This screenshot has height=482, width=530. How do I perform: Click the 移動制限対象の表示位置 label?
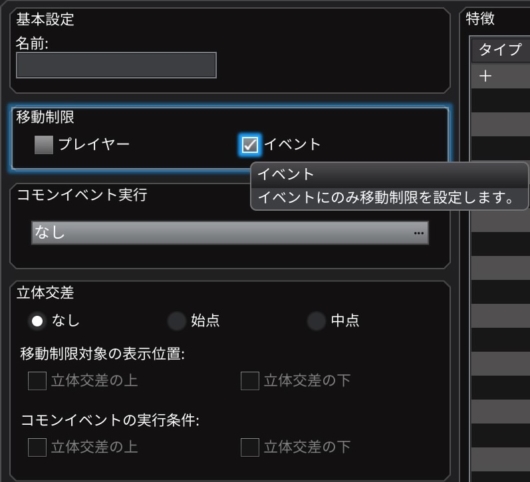click(x=102, y=354)
